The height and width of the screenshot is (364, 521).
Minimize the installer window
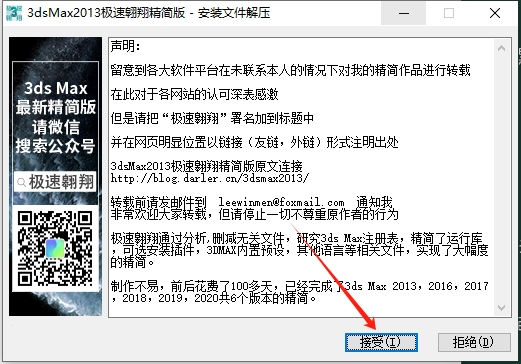click(x=404, y=13)
